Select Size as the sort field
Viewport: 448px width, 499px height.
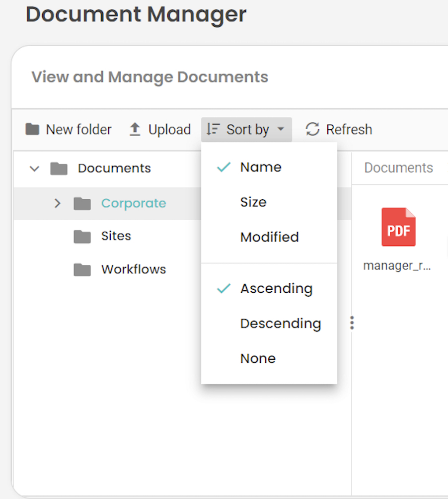pyautogui.click(x=253, y=202)
